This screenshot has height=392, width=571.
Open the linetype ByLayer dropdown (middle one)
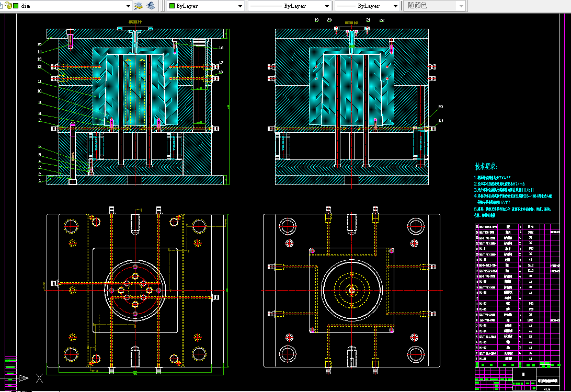tap(327, 6)
